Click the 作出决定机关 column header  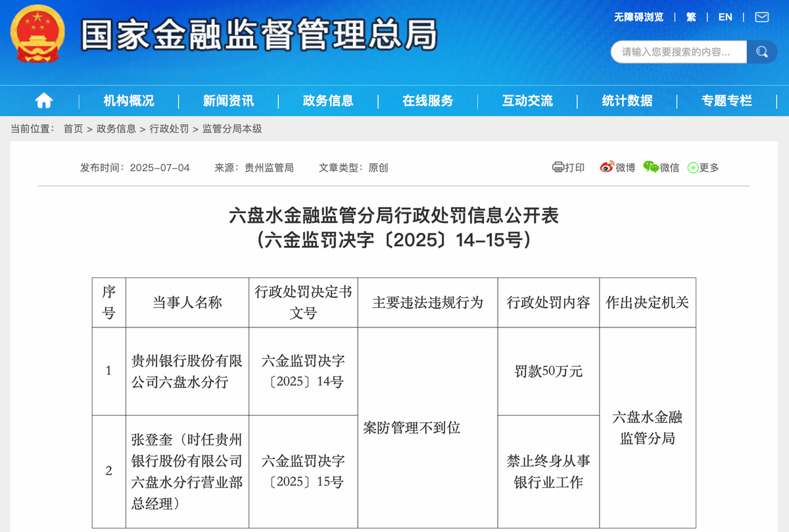(648, 302)
